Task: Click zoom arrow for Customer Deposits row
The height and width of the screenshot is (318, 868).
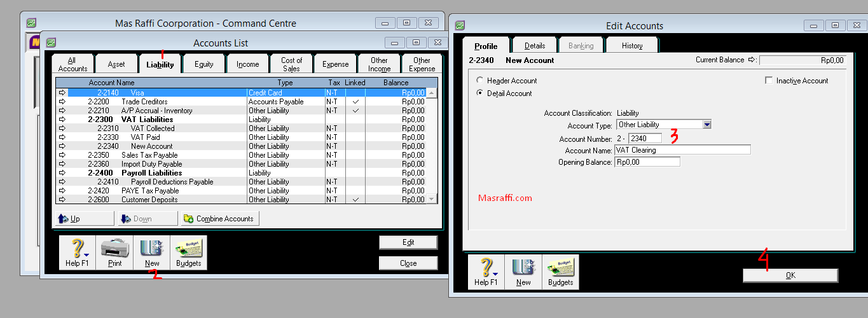Action: click(x=62, y=200)
